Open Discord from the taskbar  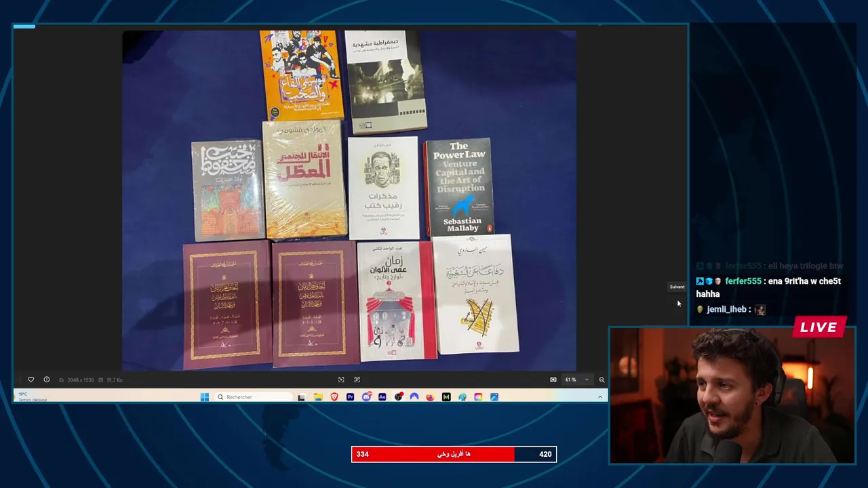coord(366,397)
